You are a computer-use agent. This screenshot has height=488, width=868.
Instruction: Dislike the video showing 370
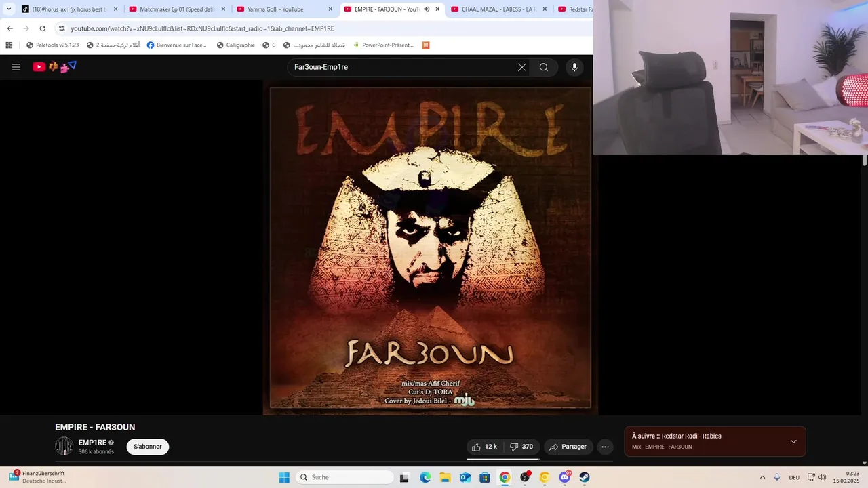[x=521, y=447]
